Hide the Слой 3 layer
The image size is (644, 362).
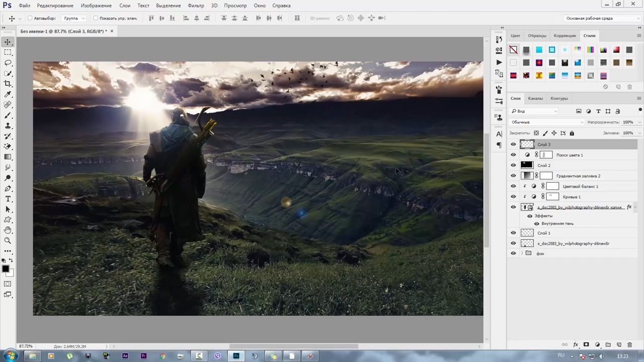[x=513, y=144]
